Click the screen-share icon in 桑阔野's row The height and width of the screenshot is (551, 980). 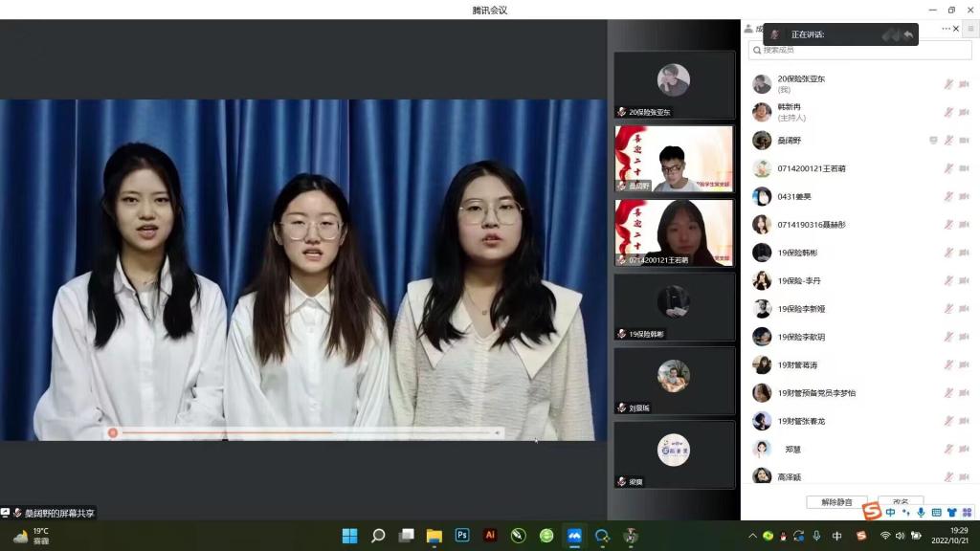(x=933, y=141)
